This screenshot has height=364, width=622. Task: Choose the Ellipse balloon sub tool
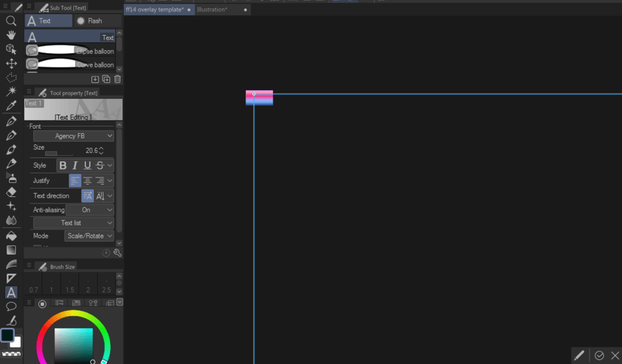[70, 51]
